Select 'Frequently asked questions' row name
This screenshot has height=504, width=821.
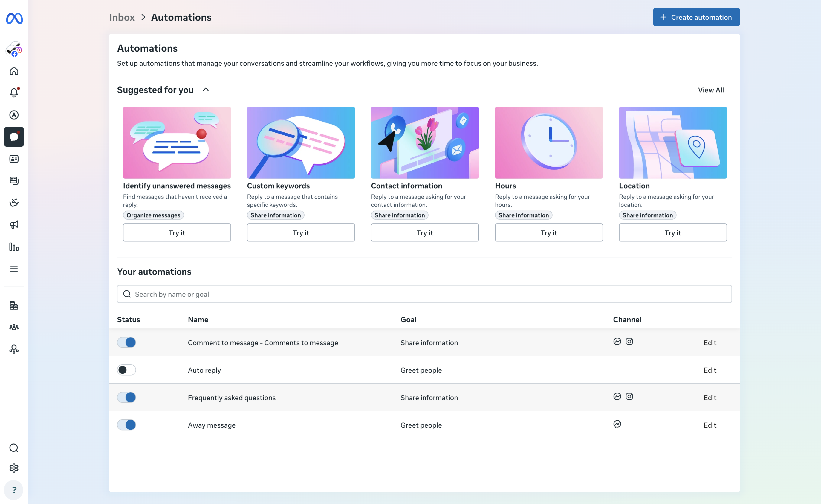click(x=232, y=398)
